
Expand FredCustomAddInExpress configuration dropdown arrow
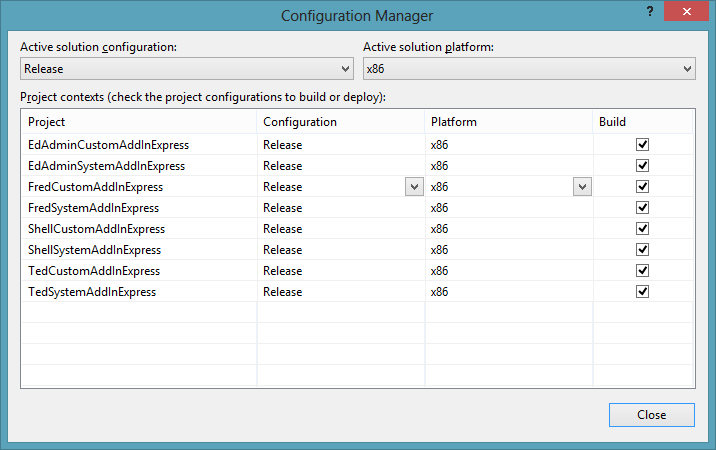pos(414,186)
